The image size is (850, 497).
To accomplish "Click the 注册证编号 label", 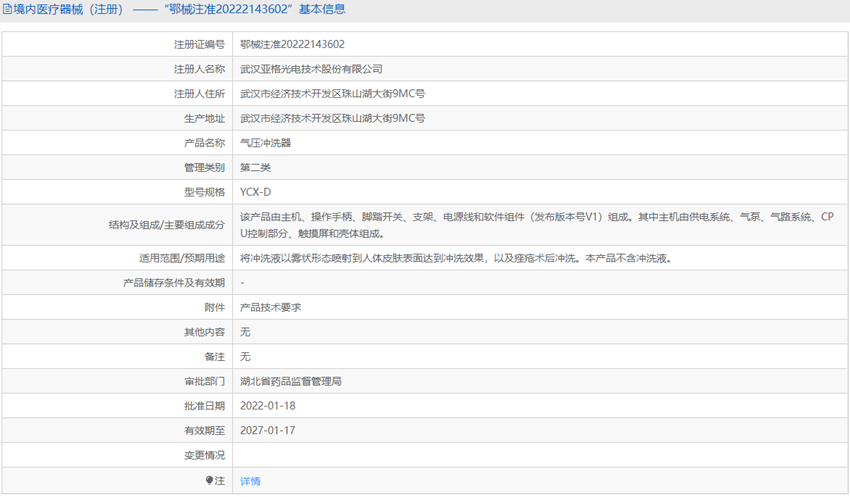I will (x=199, y=44).
